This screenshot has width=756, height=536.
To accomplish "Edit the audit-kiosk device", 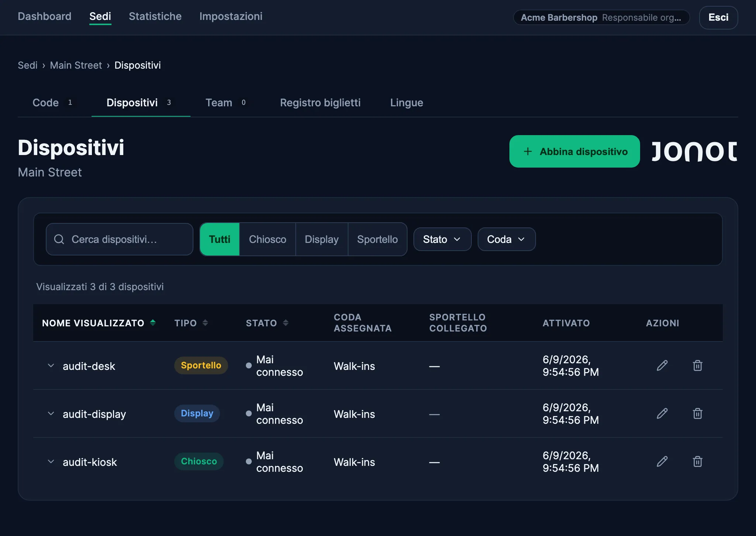I will tap(662, 461).
